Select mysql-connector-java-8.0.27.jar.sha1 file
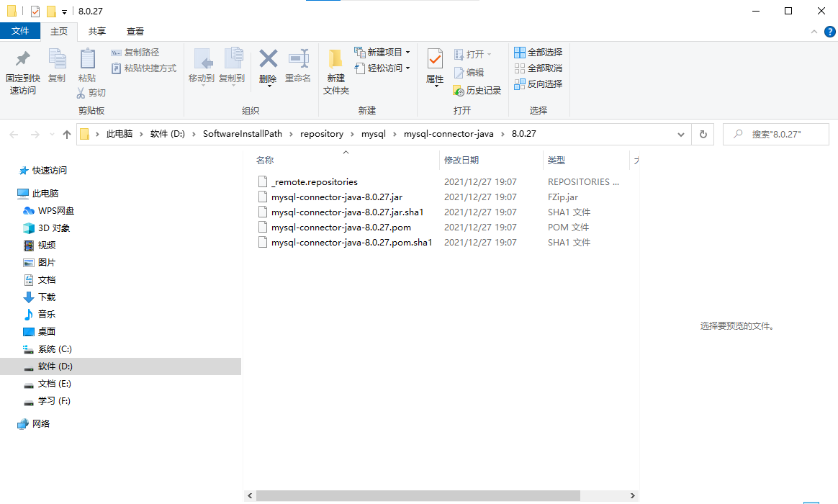 (348, 212)
